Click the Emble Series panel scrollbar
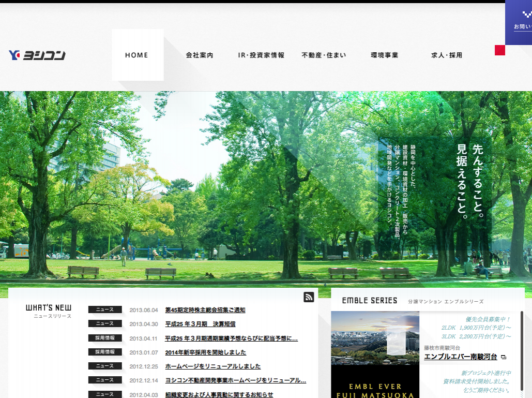This screenshot has height=398, width=532. coord(522,352)
